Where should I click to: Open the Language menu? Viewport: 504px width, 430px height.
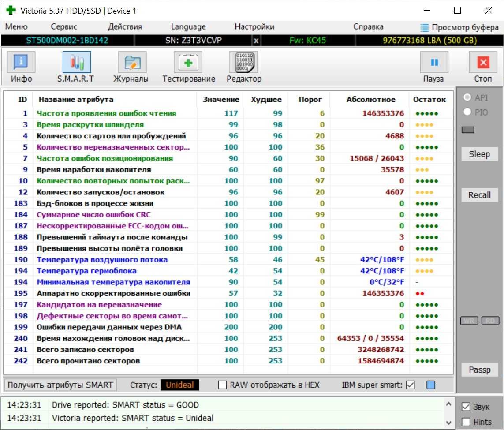tap(188, 26)
